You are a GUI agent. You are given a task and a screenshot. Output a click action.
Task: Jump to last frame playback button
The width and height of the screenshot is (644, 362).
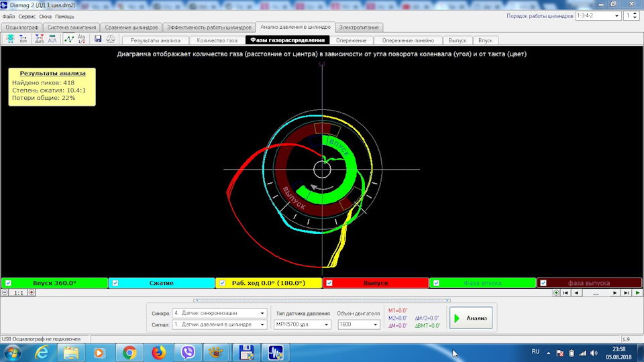pyautogui.click(x=626, y=293)
